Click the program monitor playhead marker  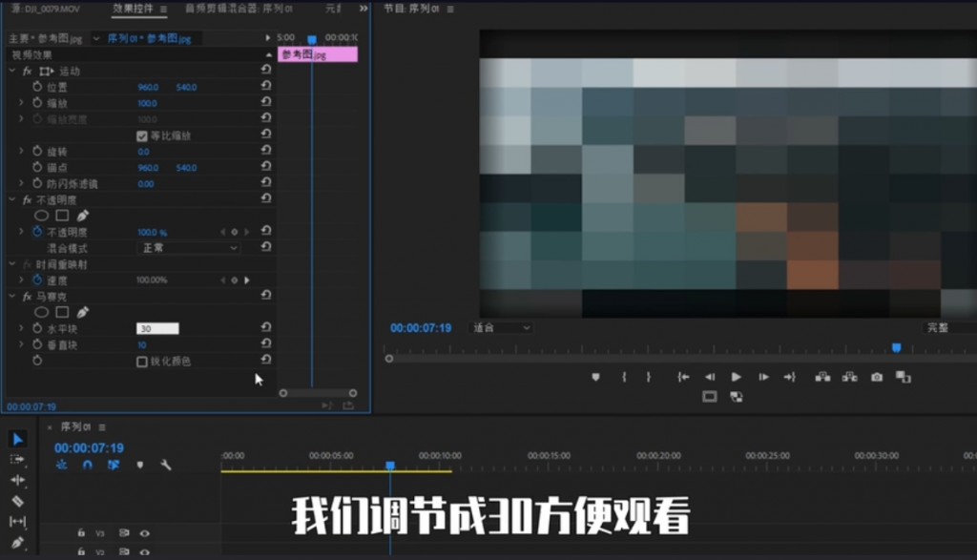tap(896, 348)
